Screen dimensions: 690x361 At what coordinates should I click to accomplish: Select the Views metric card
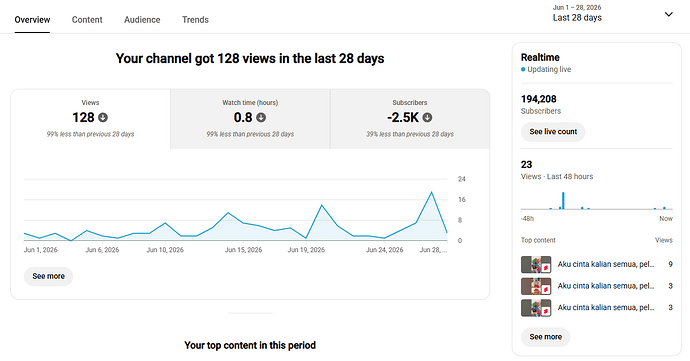[90, 119]
